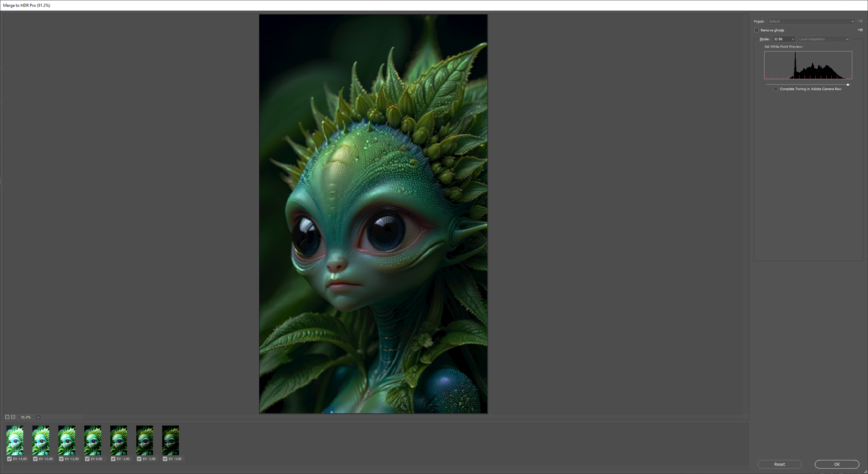Check Complete Toning in Adobe Camera Raw
The height and width of the screenshot is (474, 868).
tap(776, 89)
